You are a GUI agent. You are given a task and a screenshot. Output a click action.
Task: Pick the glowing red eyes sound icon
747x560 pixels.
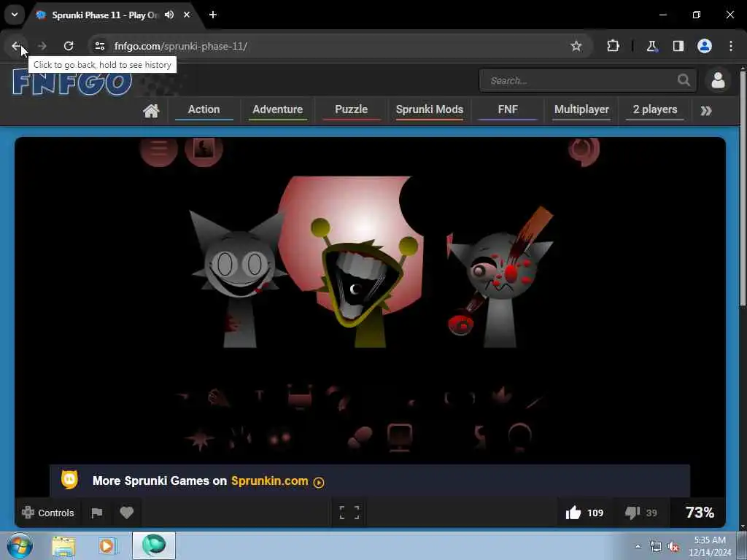279,437
